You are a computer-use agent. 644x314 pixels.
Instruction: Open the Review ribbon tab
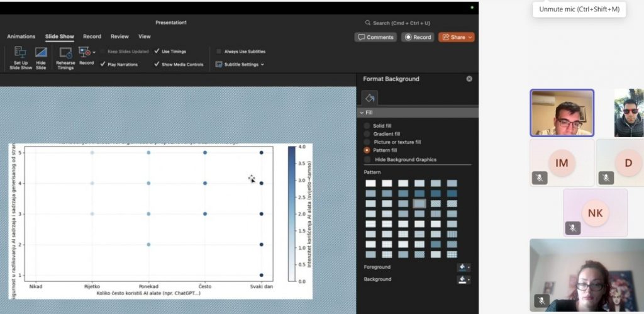119,36
